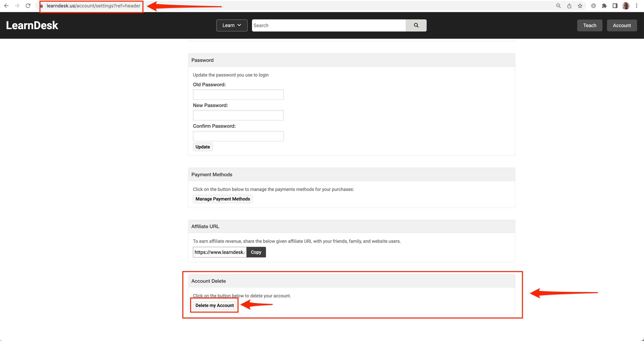
Task: Bookmark this page with the star icon
Action: click(580, 6)
